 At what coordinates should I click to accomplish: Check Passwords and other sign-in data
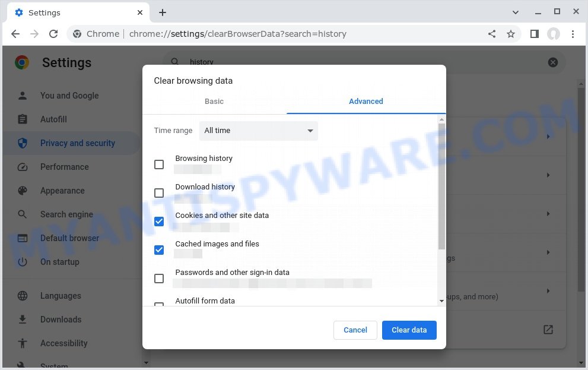click(x=159, y=279)
